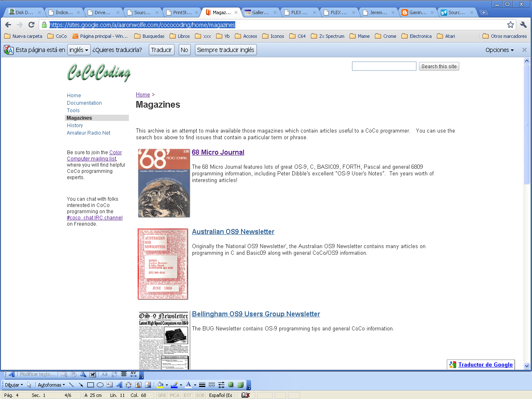The height and width of the screenshot is (399, 532).
Task: Open a new browser tab with plus button
Action: [484, 12]
